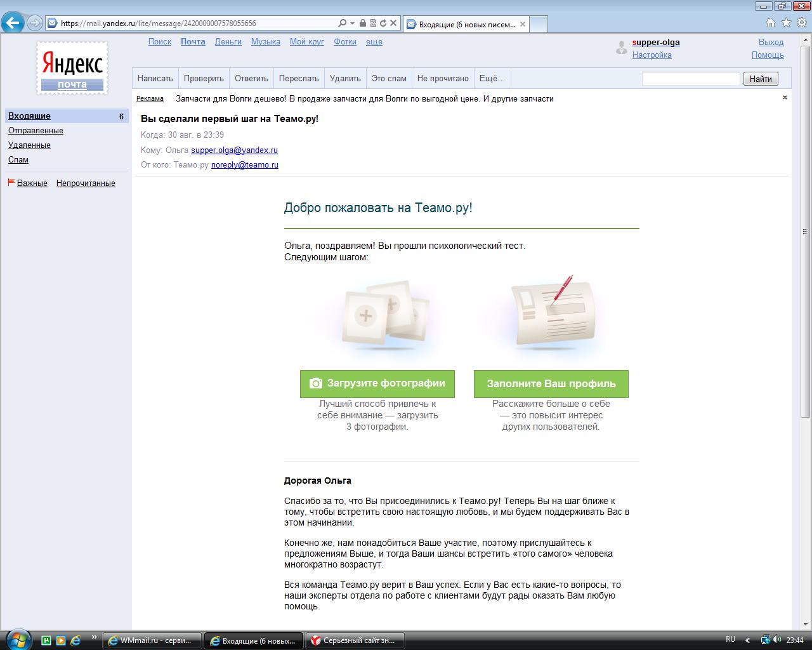The width and height of the screenshot is (812, 650).
Task: Click the page vertical scrollbar thumb
Action: tap(806, 232)
